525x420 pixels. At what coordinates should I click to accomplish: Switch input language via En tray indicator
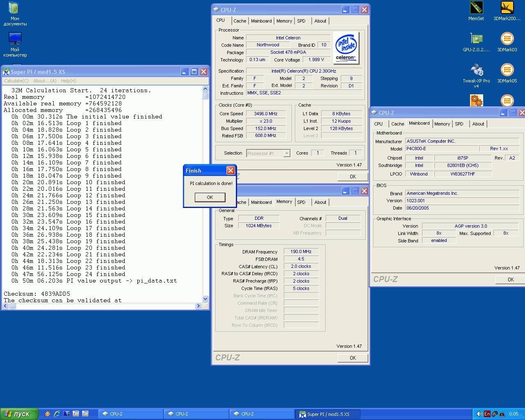(x=487, y=414)
